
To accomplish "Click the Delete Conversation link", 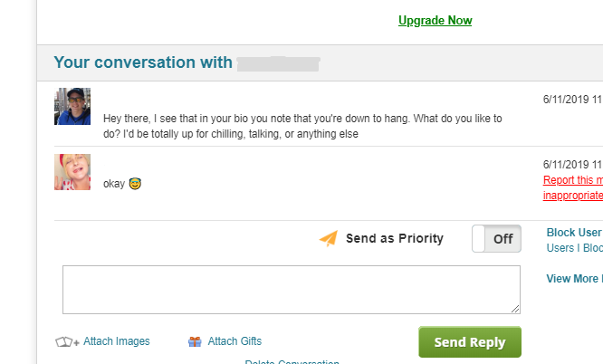I will pos(292,361).
